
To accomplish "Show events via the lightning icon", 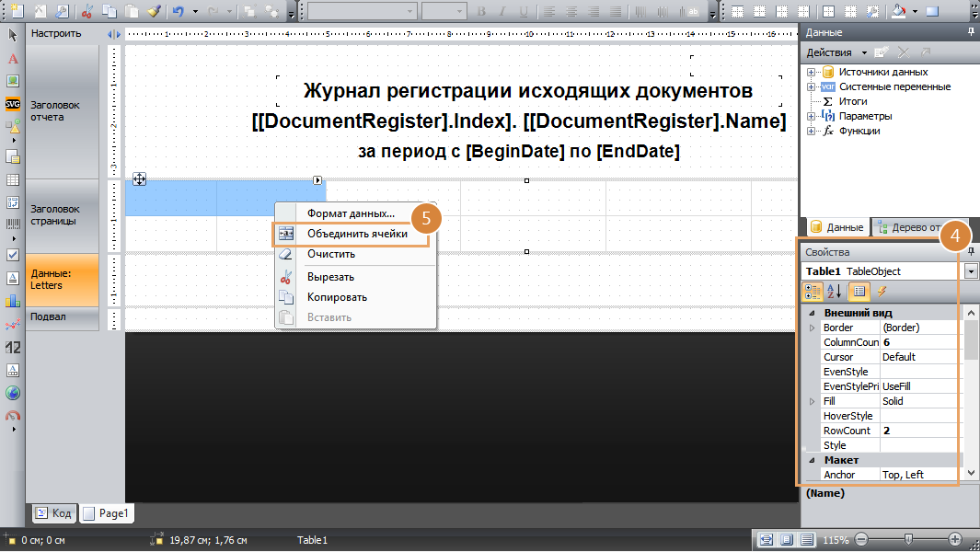I will pyautogui.click(x=882, y=292).
